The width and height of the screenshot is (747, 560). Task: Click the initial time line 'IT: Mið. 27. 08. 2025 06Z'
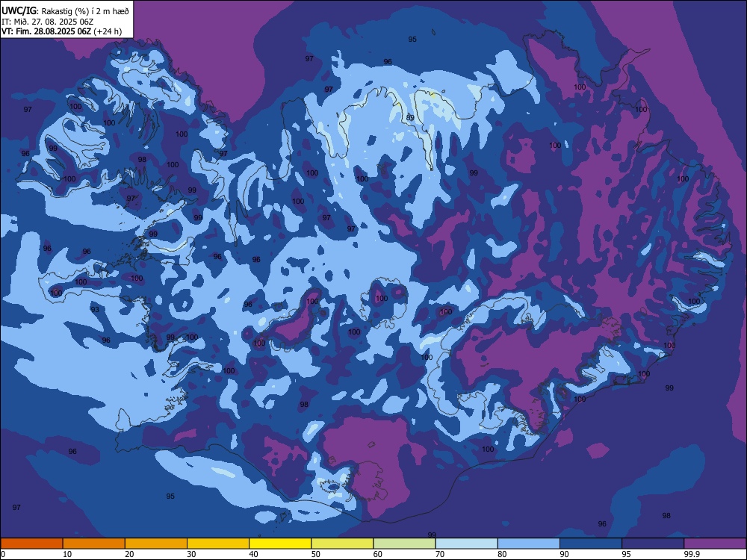tap(48, 22)
